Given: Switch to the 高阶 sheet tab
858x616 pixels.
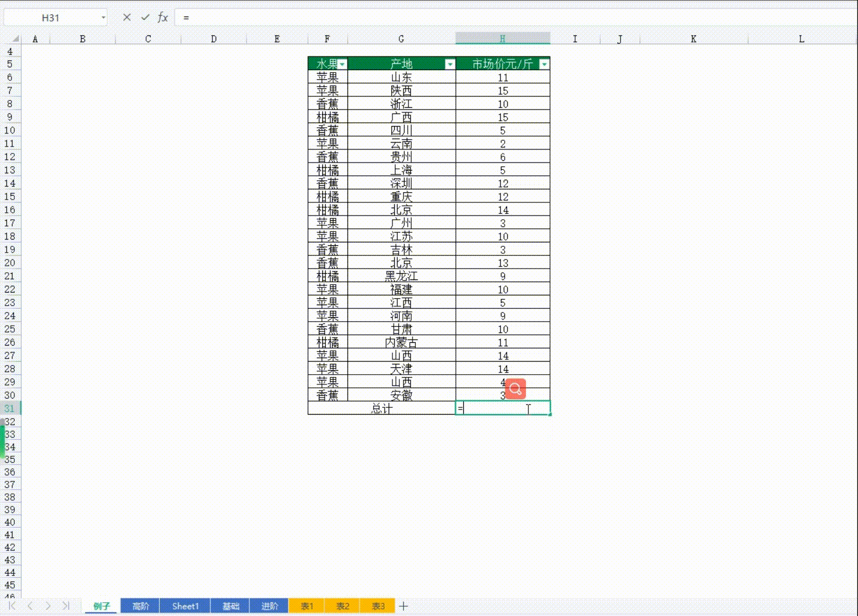Looking at the screenshot, I should pos(140,606).
